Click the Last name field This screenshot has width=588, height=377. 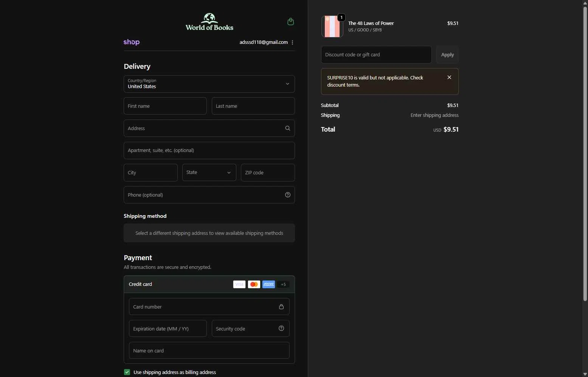[253, 106]
